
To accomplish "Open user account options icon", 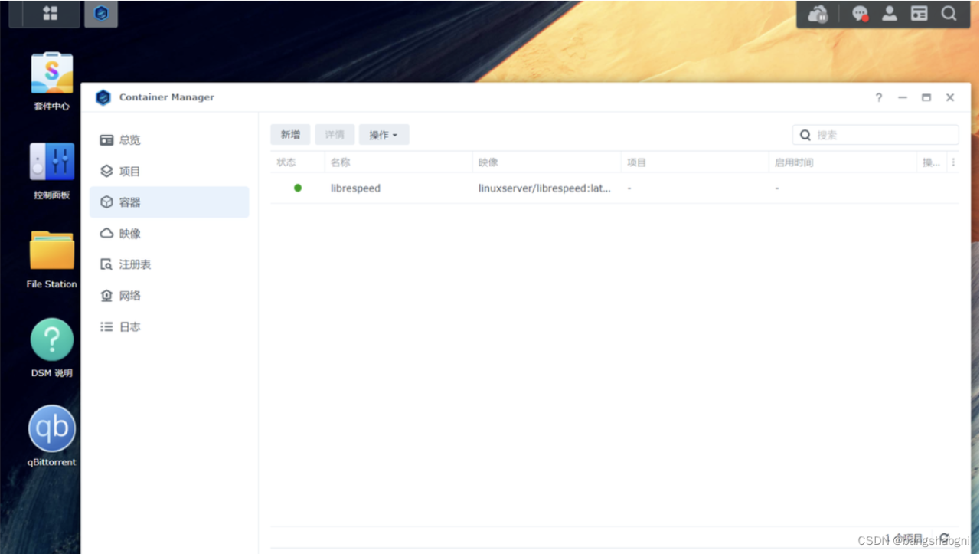I will pyautogui.click(x=889, y=13).
